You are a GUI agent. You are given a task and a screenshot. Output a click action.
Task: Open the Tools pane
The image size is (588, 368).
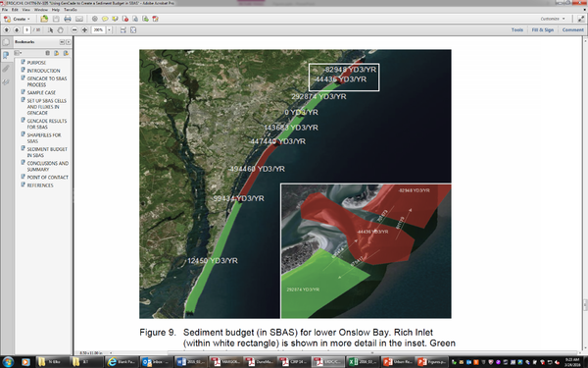coord(517,30)
